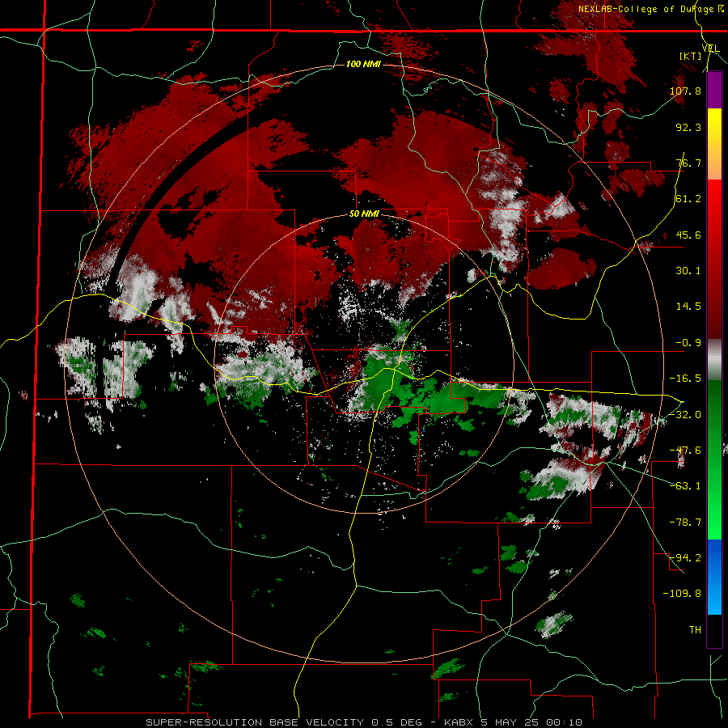Click the 61.2 legend value
Screen dimensions: 728x728
point(688,199)
